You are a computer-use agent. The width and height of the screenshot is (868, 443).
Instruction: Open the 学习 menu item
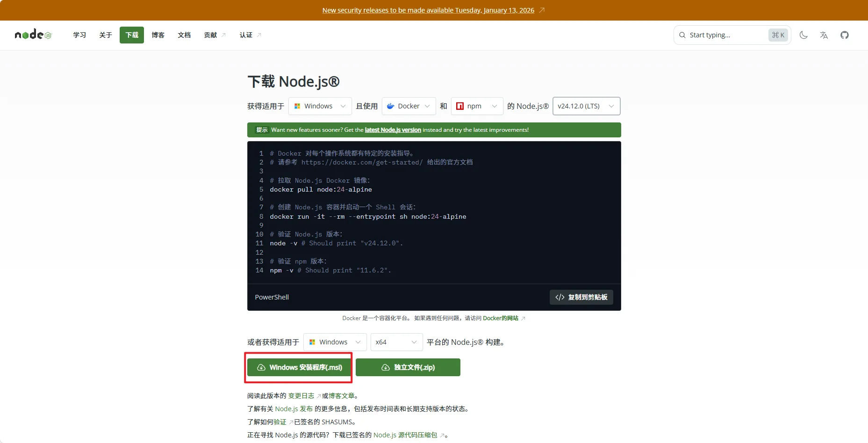click(79, 35)
